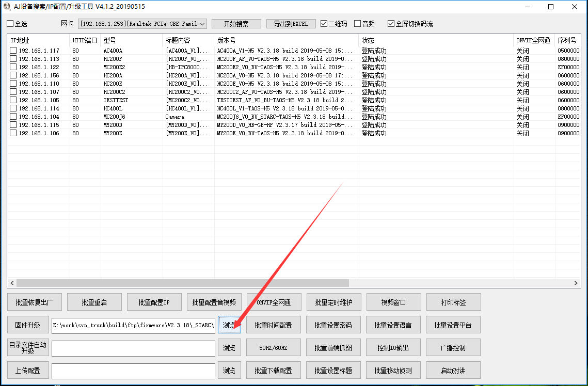Click the 开始搜索 search button
Image resolution: width=588 pixels, height=386 pixels.
click(x=236, y=23)
